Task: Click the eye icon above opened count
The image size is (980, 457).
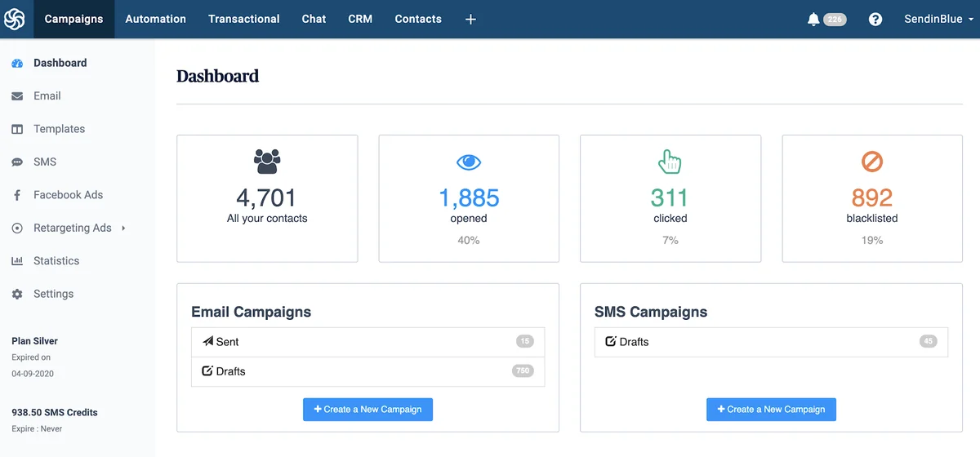Action: 469,162
